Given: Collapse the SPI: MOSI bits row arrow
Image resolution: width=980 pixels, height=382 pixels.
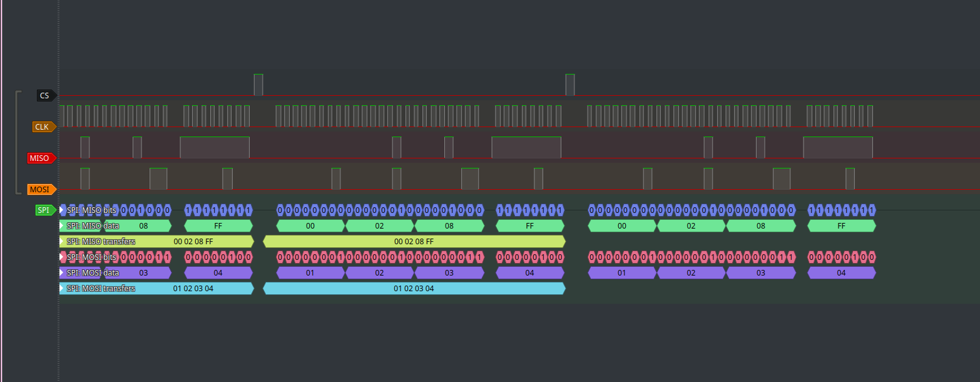Looking at the screenshot, I should point(62,257).
